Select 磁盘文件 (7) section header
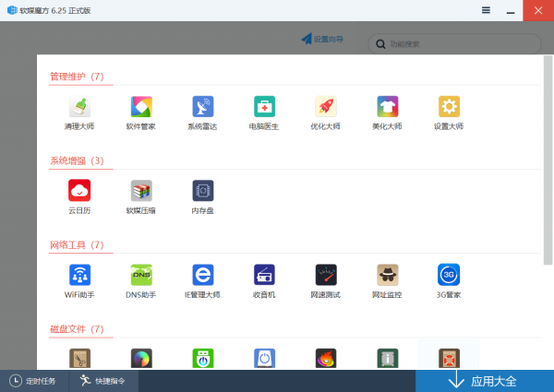 pyautogui.click(x=77, y=329)
